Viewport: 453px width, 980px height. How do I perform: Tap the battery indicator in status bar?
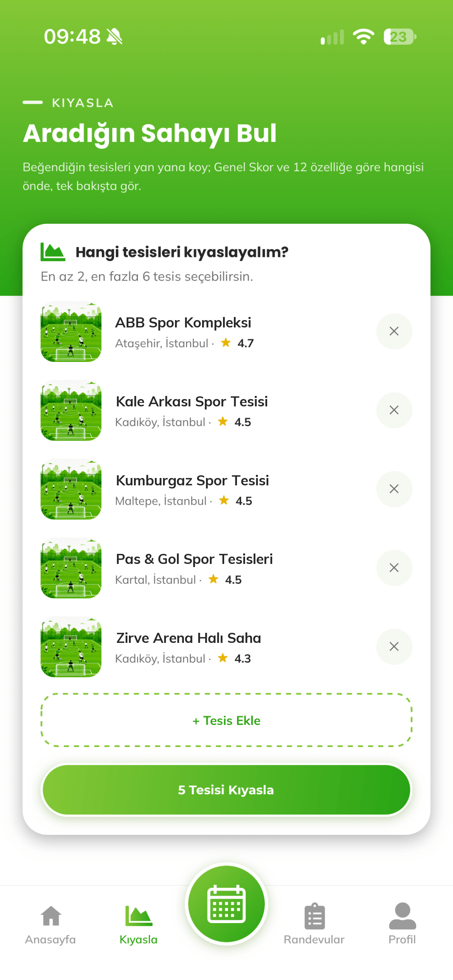pyautogui.click(x=400, y=37)
